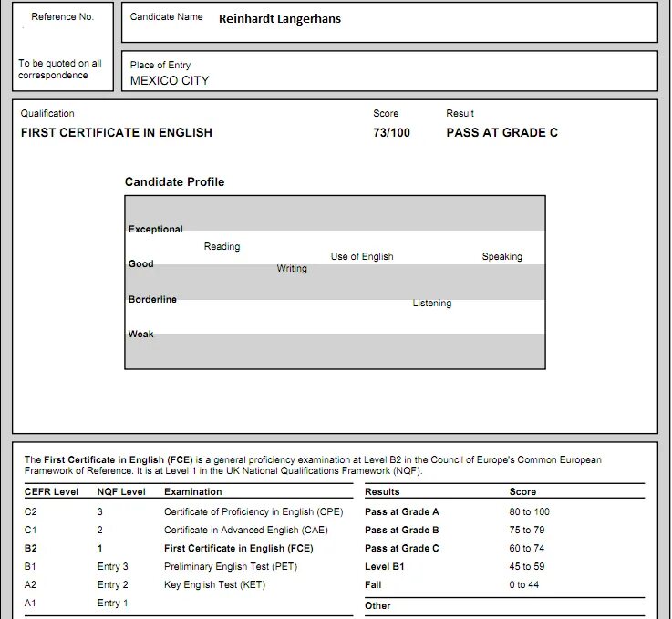
Task: Click the C1 CEFR level cell
Action: pos(30,530)
